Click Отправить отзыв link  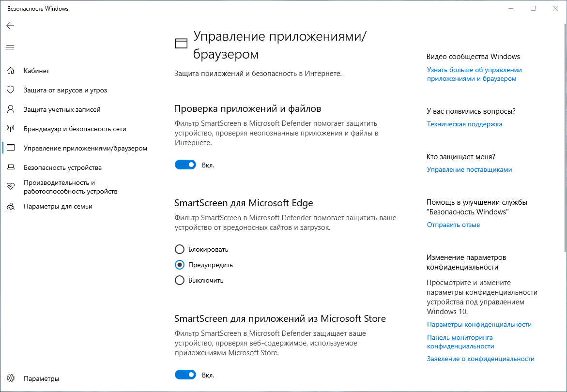[x=453, y=225]
